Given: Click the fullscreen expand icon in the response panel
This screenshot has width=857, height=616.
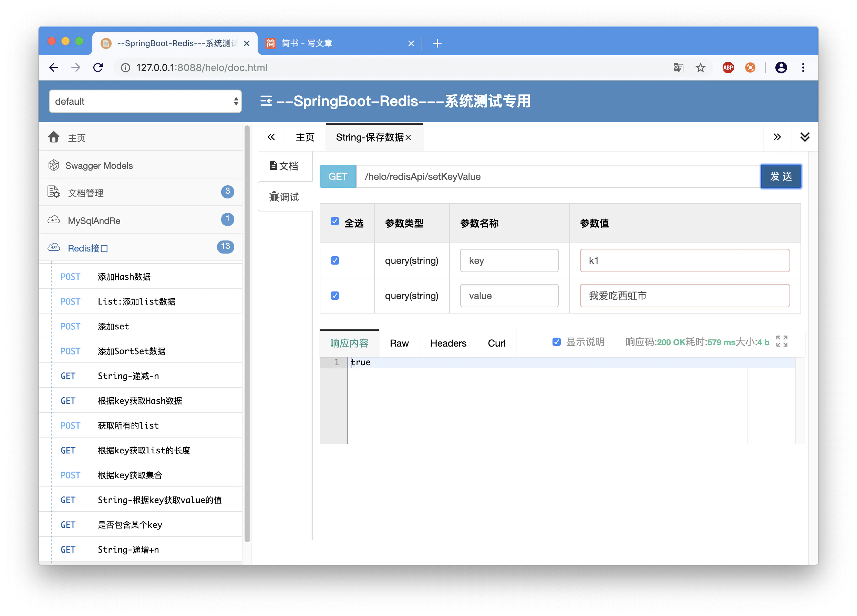Looking at the screenshot, I should point(782,341).
